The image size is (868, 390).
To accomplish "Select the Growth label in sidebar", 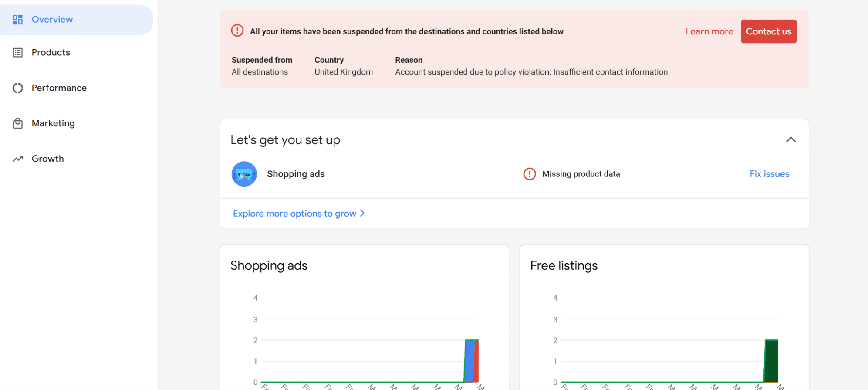I will [x=48, y=159].
